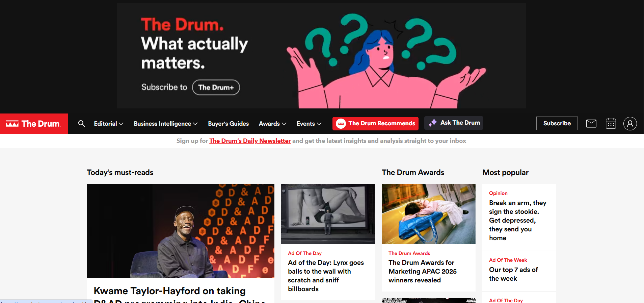
Task: Click The Drum logo home button
Action: click(34, 124)
